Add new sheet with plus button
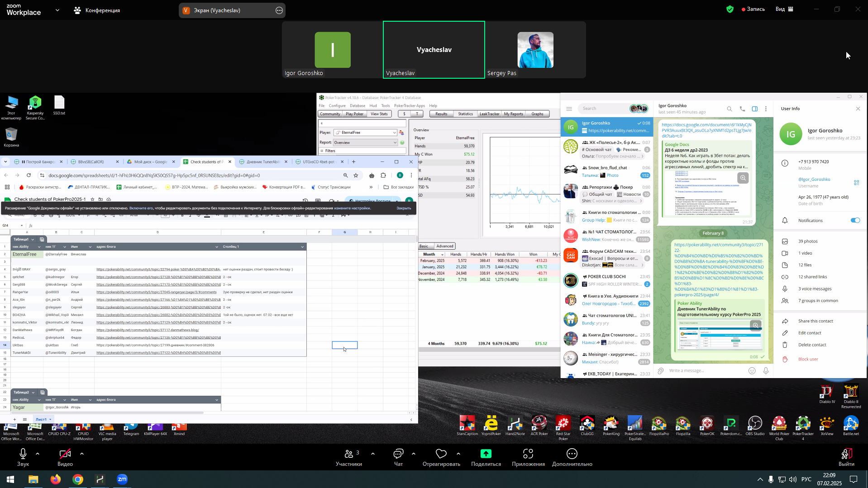Image resolution: width=868 pixels, height=488 pixels. click(x=14, y=419)
